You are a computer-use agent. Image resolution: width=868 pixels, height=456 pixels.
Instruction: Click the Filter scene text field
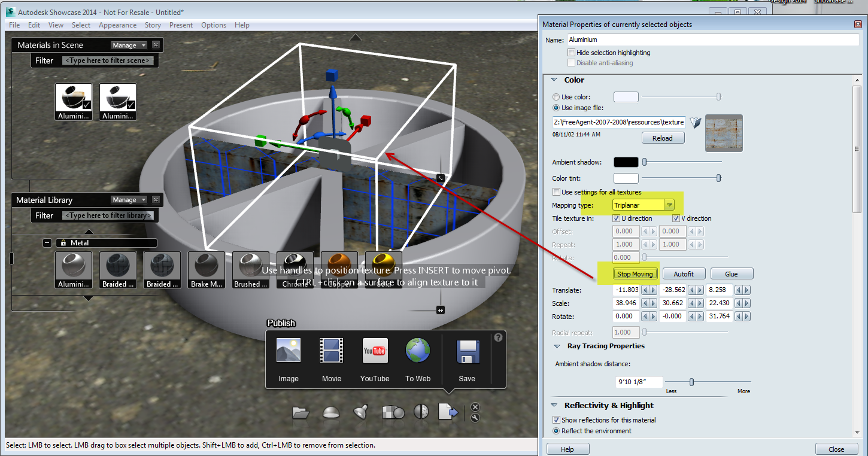coord(108,61)
